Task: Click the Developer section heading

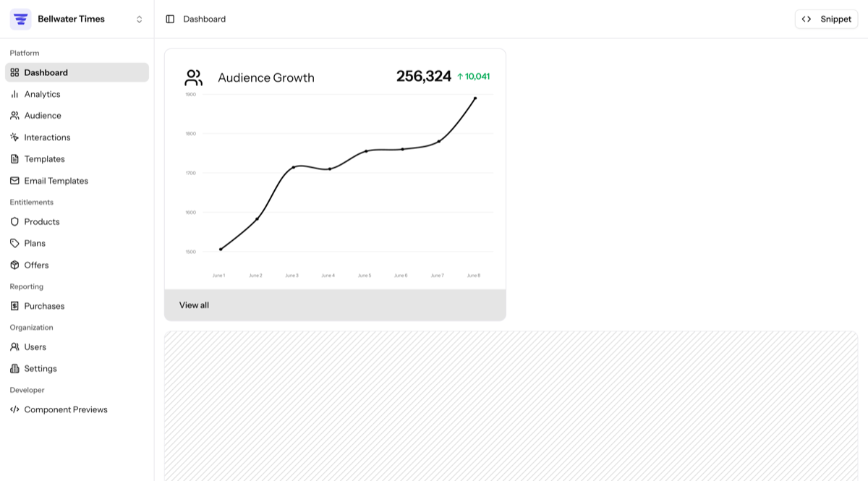Action: pyautogui.click(x=27, y=390)
